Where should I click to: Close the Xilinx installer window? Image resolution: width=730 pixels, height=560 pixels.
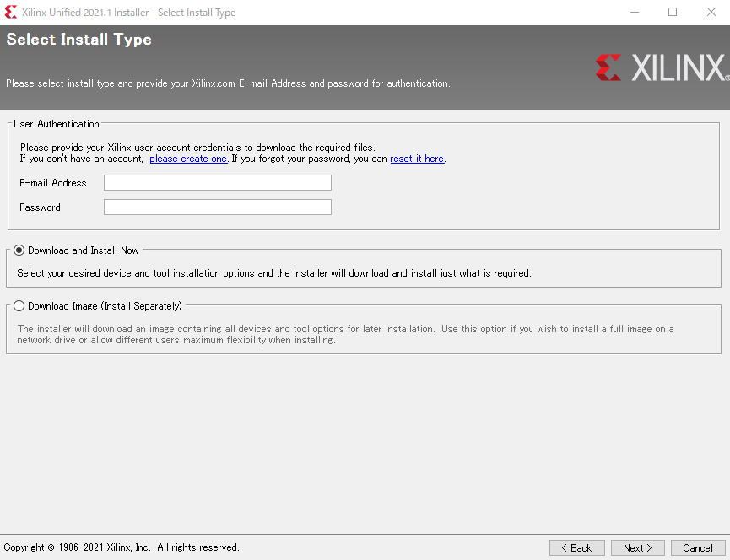tap(711, 12)
